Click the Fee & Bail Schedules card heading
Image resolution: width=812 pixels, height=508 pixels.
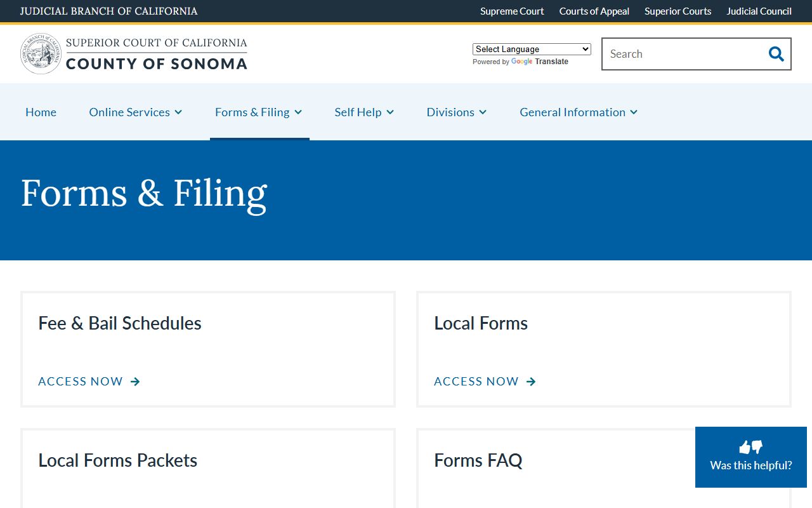120,323
